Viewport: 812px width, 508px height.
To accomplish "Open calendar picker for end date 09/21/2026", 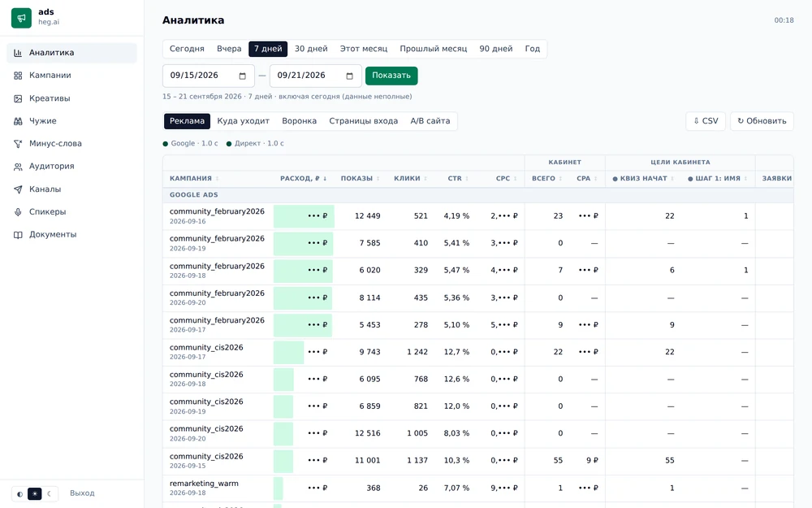I will click(x=349, y=76).
